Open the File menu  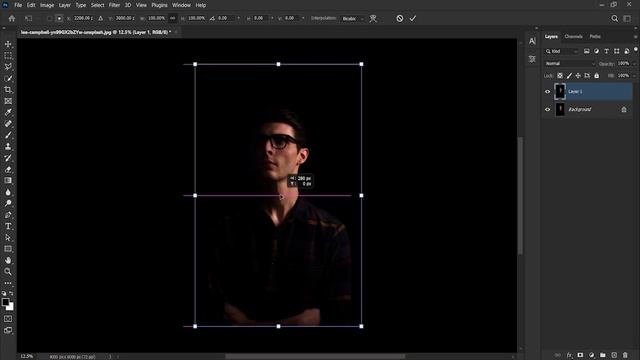pyautogui.click(x=18, y=5)
